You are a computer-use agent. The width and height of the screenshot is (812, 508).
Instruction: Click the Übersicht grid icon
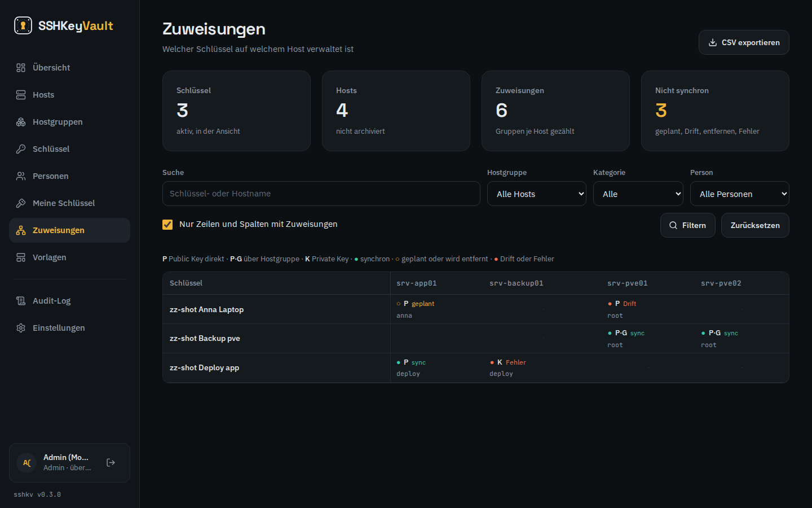click(x=21, y=68)
